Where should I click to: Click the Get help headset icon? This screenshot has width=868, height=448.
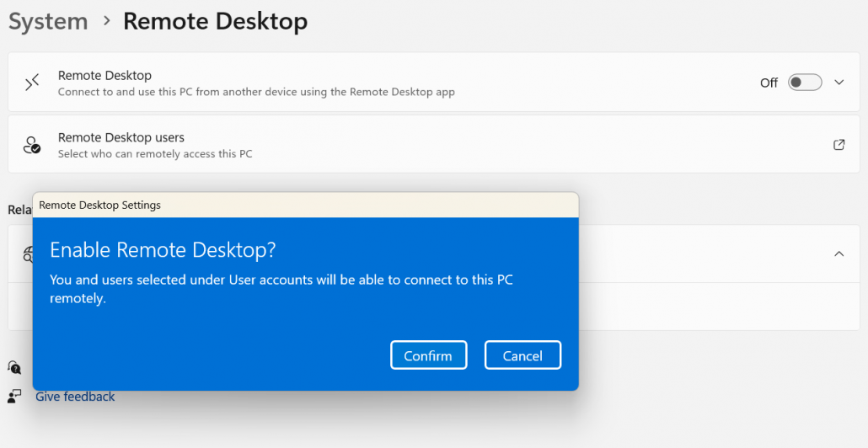(x=14, y=367)
